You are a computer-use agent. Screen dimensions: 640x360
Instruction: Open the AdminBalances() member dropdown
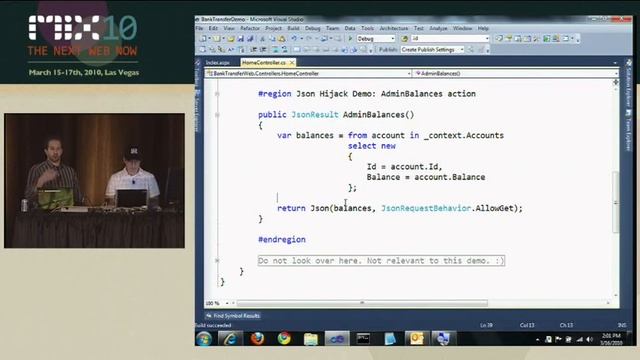click(x=516, y=73)
